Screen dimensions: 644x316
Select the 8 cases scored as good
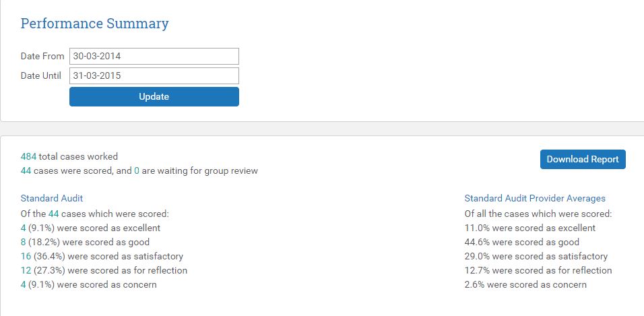pyautogui.click(x=24, y=242)
